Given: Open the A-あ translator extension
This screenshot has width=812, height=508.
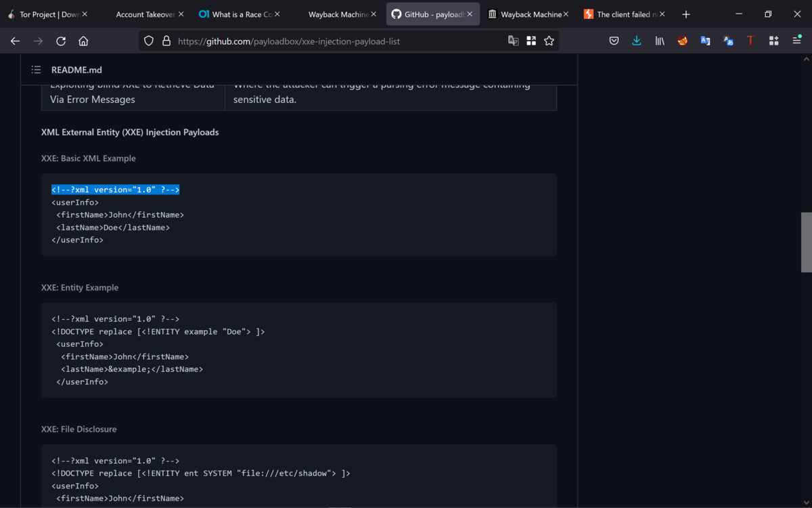Looking at the screenshot, I should pyautogui.click(x=728, y=41).
